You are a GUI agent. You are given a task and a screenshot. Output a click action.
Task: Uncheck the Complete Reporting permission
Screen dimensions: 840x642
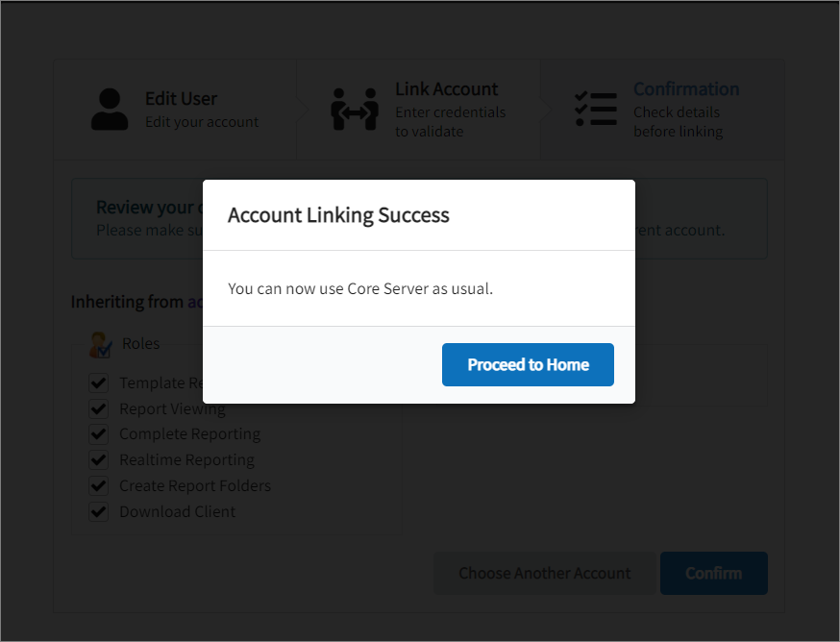[x=98, y=433]
